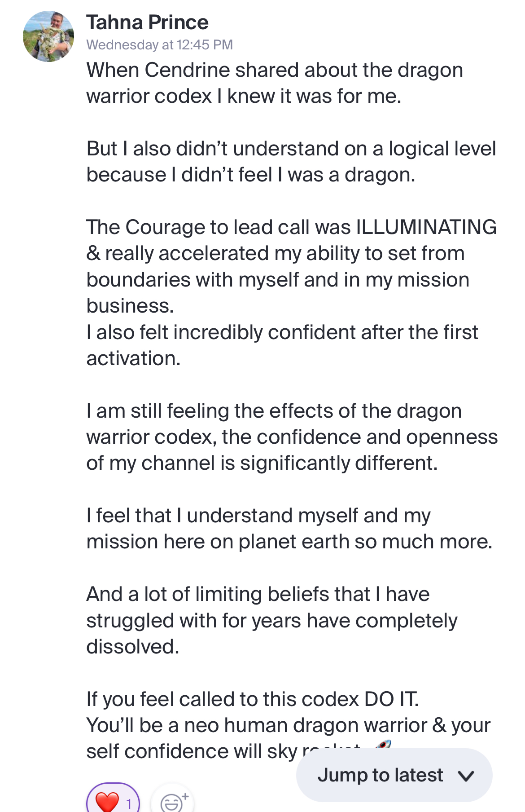Click the line 'If you feel called to this codex'
The width and height of the screenshot is (525, 812).
[252, 699]
